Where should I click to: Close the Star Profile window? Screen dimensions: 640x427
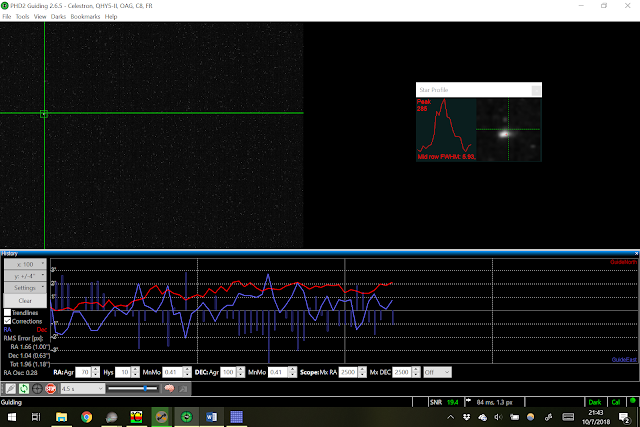pos(536,90)
